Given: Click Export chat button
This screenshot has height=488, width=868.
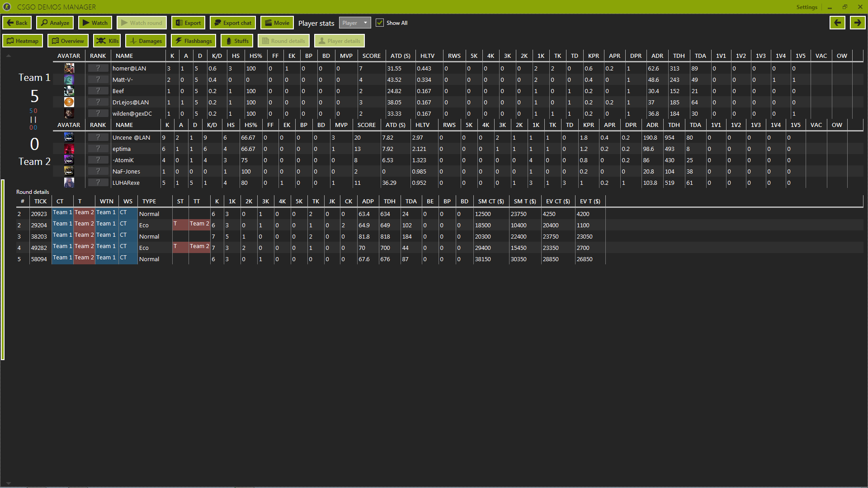Looking at the screenshot, I should coord(233,23).
